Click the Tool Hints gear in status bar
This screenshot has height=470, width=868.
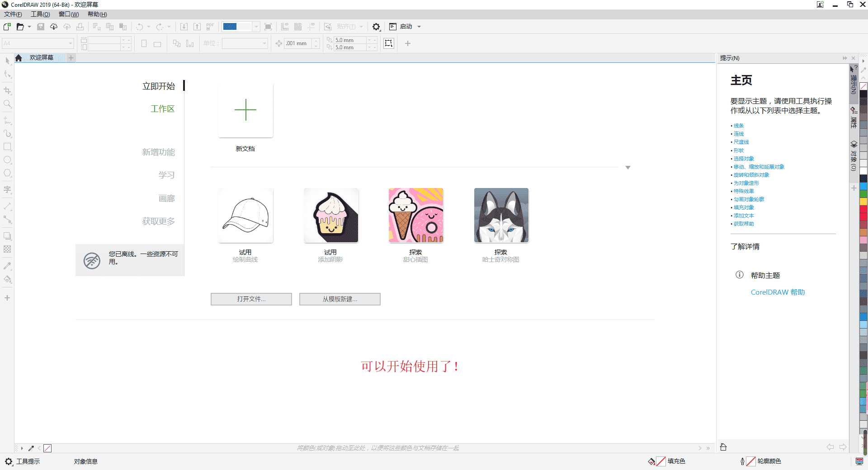click(9, 461)
